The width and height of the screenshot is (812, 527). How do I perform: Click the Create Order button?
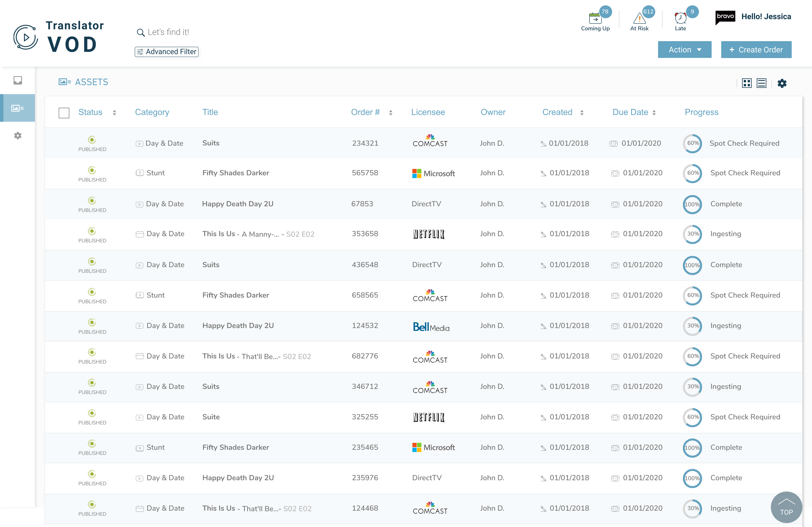(x=756, y=50)
